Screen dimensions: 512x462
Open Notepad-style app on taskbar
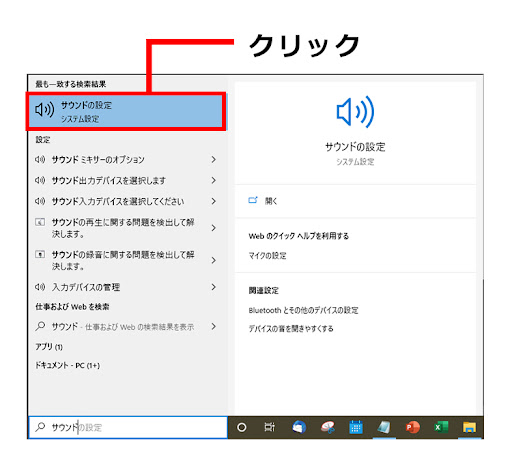(x=384, y=427)
